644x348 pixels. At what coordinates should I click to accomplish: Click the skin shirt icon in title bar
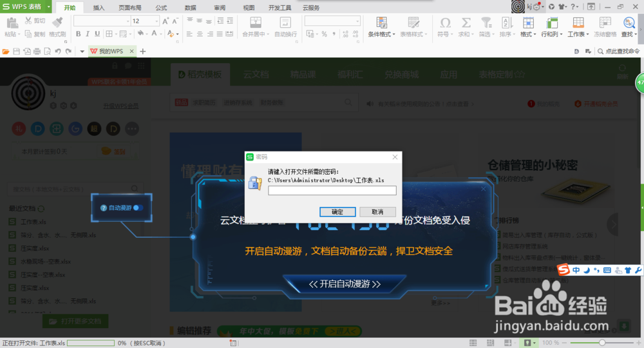pos(562,6)
